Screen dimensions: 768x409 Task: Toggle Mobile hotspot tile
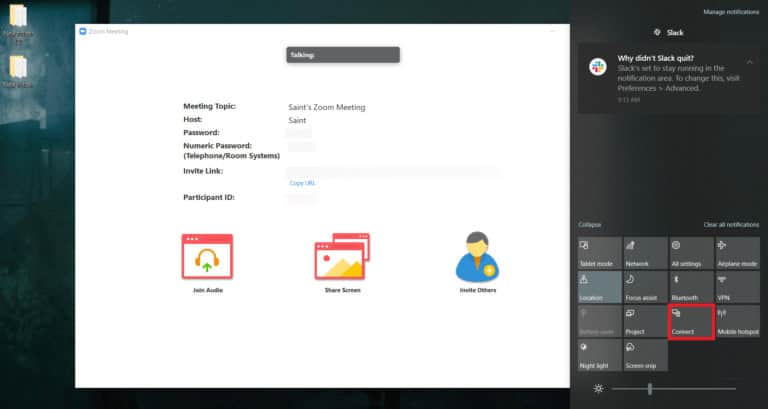(x=737, y=321)
